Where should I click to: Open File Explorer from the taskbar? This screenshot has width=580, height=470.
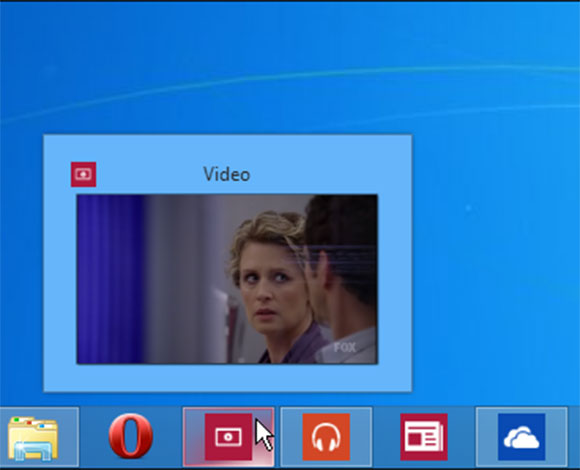33,437
